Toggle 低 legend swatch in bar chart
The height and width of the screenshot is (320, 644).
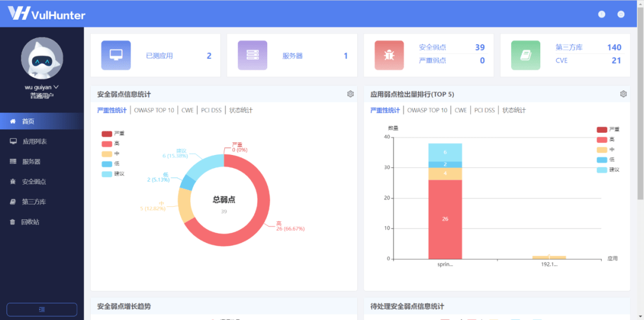coord(602,160)
